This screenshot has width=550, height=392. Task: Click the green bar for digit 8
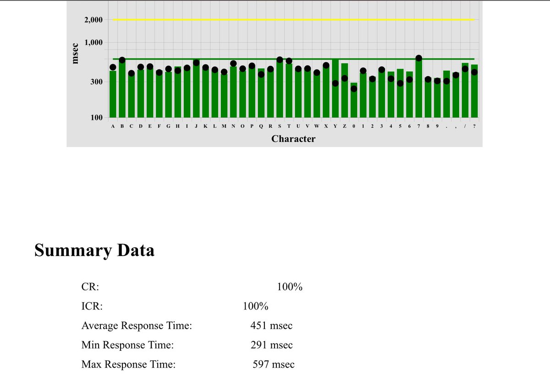[428, 98]
